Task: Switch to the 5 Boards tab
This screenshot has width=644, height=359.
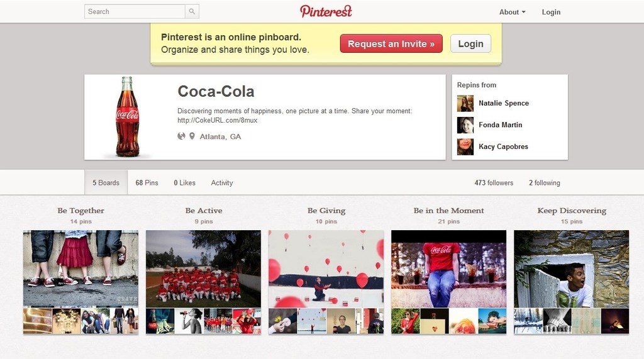Action: [106, 183]
